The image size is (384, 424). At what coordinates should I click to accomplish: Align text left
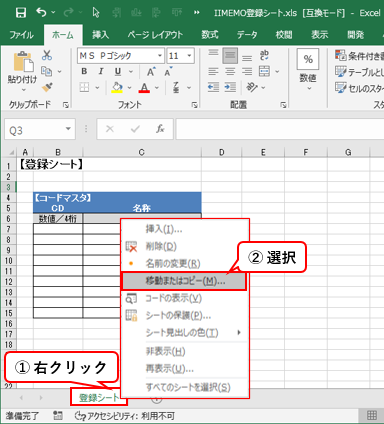coord(213,71)
